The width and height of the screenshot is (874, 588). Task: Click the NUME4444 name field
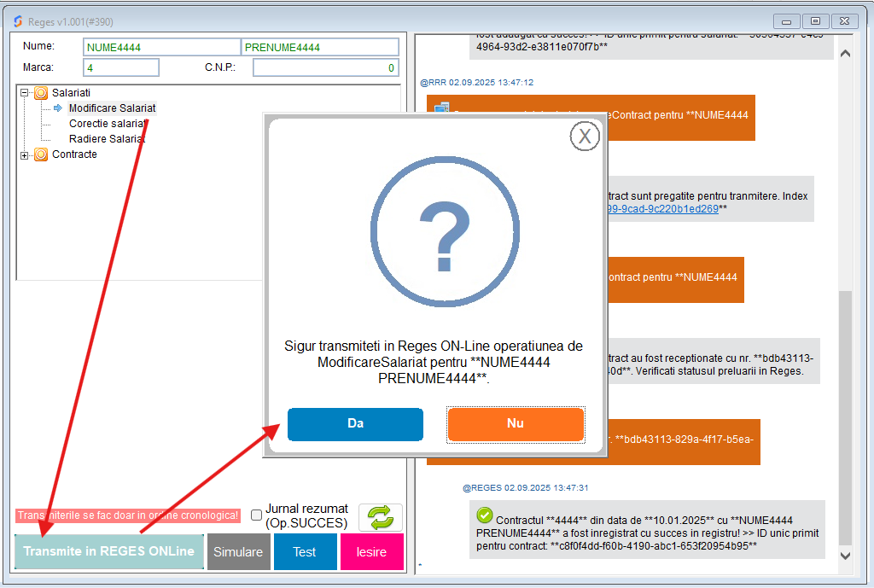click(x=161, y=48)
